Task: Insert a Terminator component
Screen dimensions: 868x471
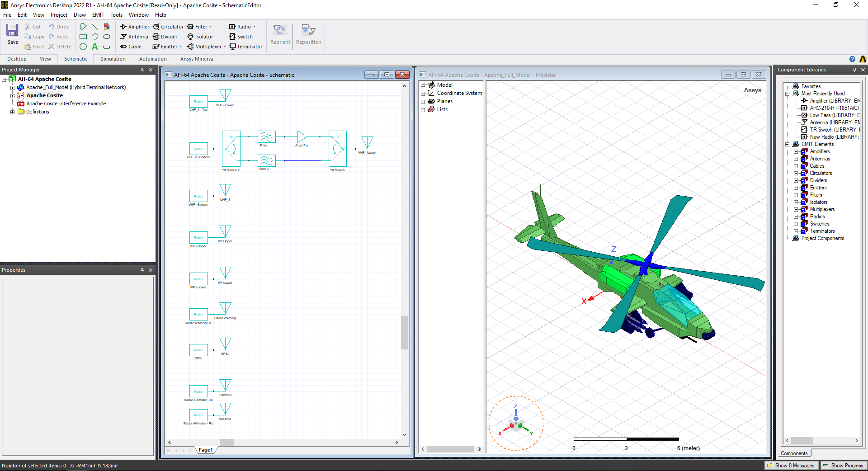Action: click(245, 47)
